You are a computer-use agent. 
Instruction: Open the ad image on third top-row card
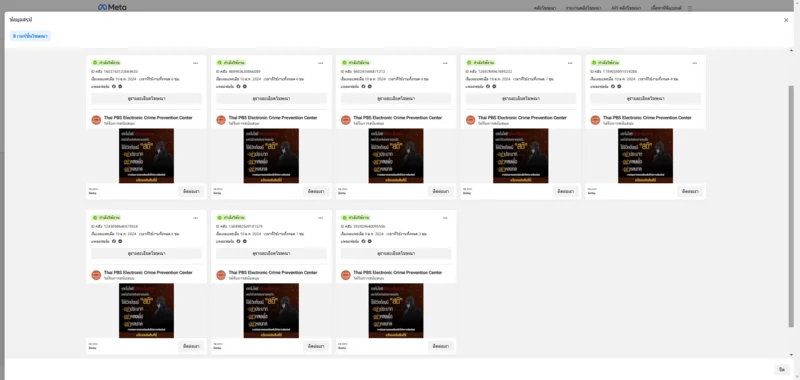tap(396, 156)
